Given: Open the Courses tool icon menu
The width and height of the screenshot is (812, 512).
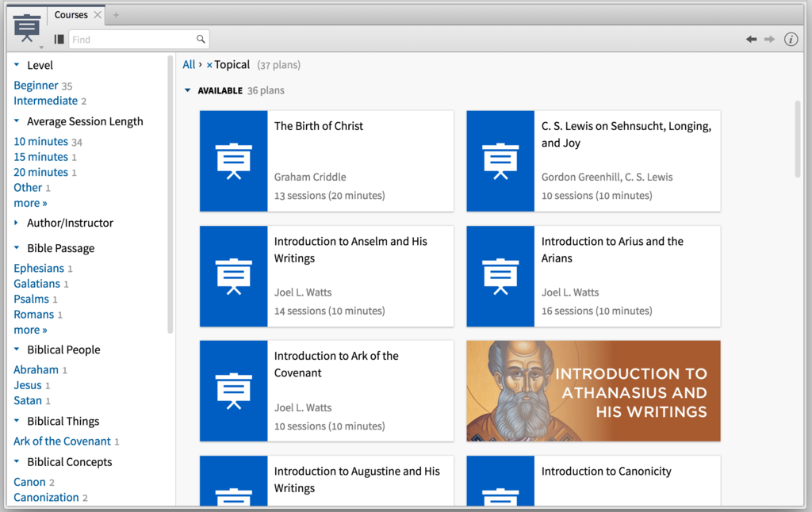Looking at the screenshot, I should coord(27,29).
